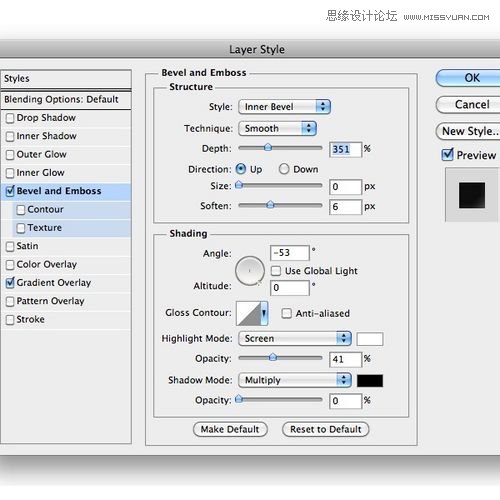Select the Down direction radio button

[284, 169]
